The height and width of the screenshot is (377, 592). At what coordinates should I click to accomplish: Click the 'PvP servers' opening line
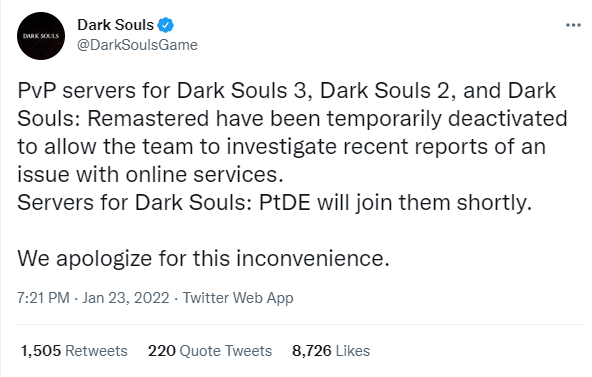287,91
